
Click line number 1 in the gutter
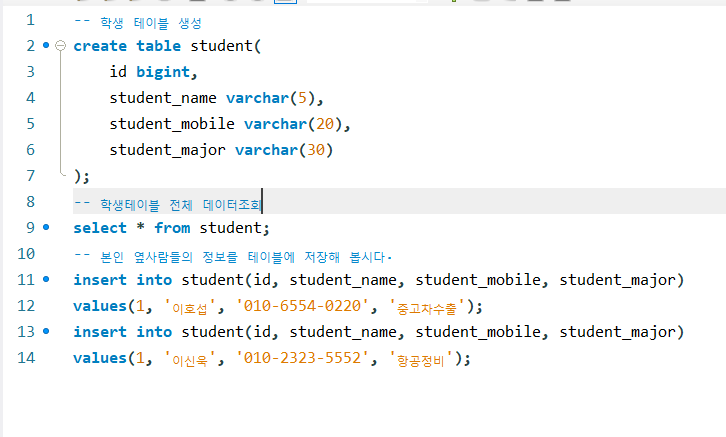click(30, 20)
